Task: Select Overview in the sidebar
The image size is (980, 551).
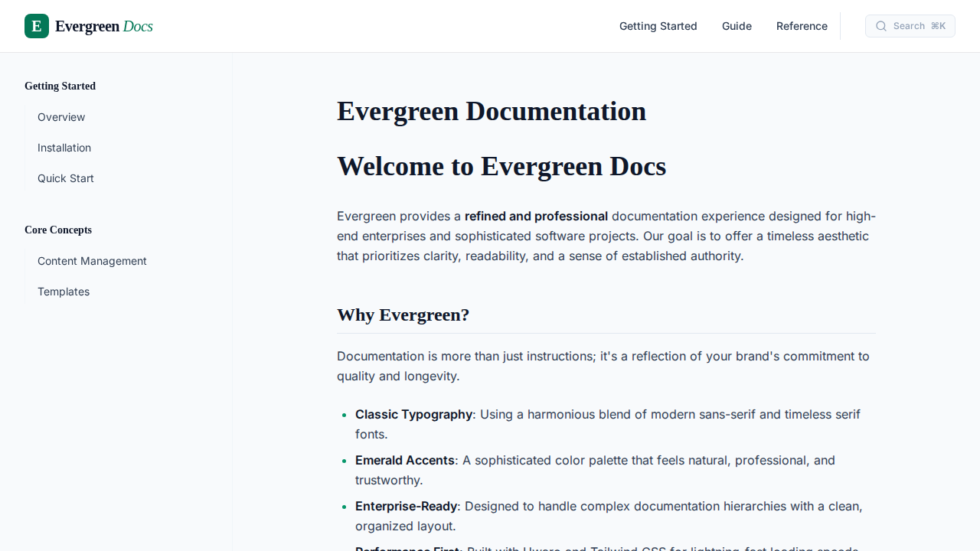Action: (x=61, y=117)
